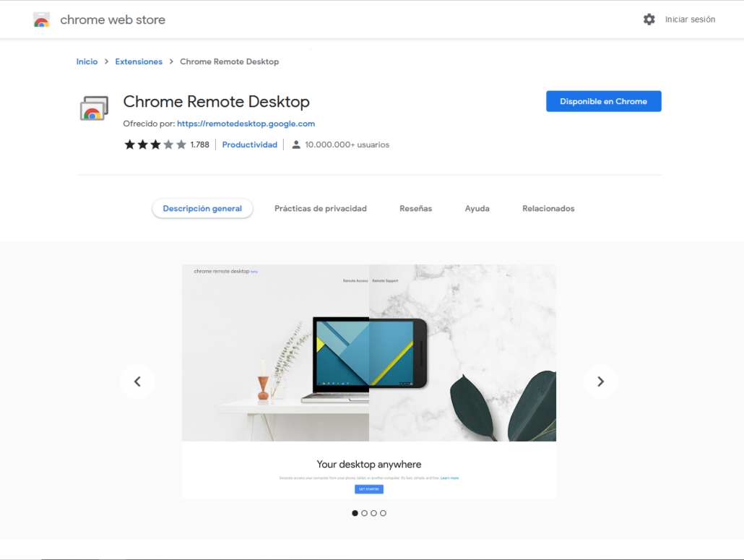Click the Chrome Web Store logo icon

coord(41,19)
